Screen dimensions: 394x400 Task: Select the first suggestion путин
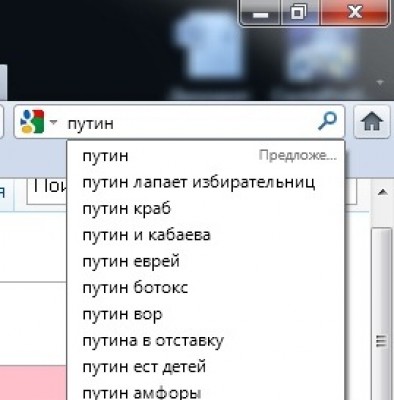(x=206, y=156)
